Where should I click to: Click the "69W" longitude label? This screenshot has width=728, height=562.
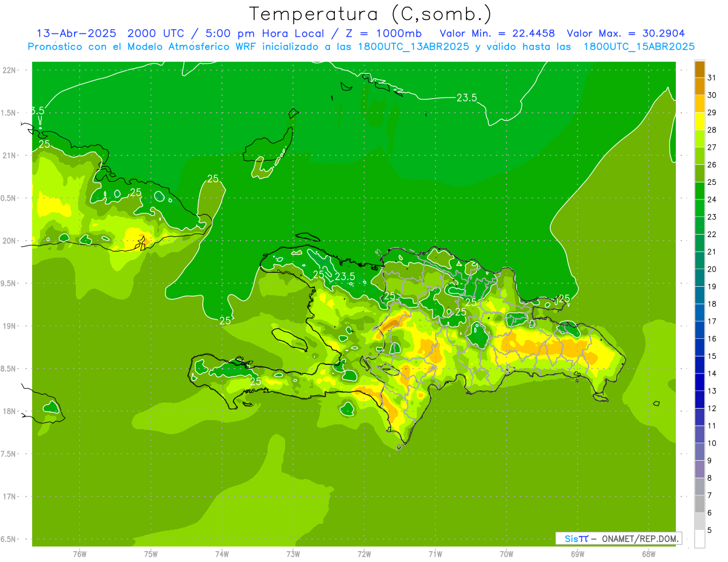click(578, 554)
